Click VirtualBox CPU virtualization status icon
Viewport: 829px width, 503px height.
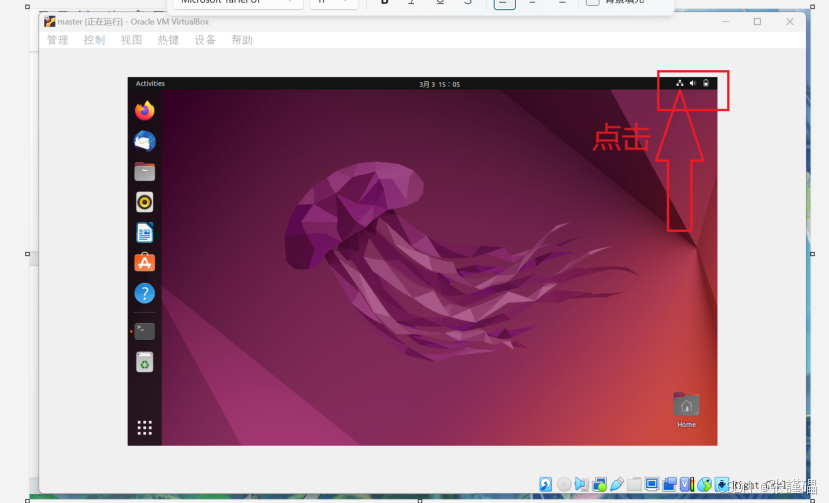(x=687, y=484)
